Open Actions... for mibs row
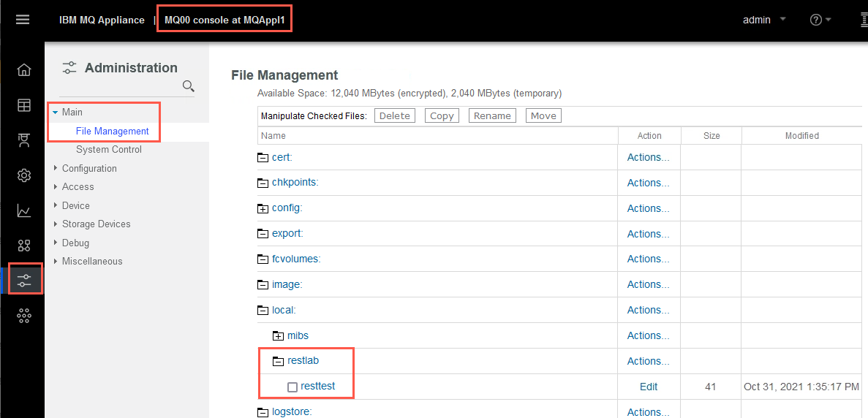 tap(648, 335)
